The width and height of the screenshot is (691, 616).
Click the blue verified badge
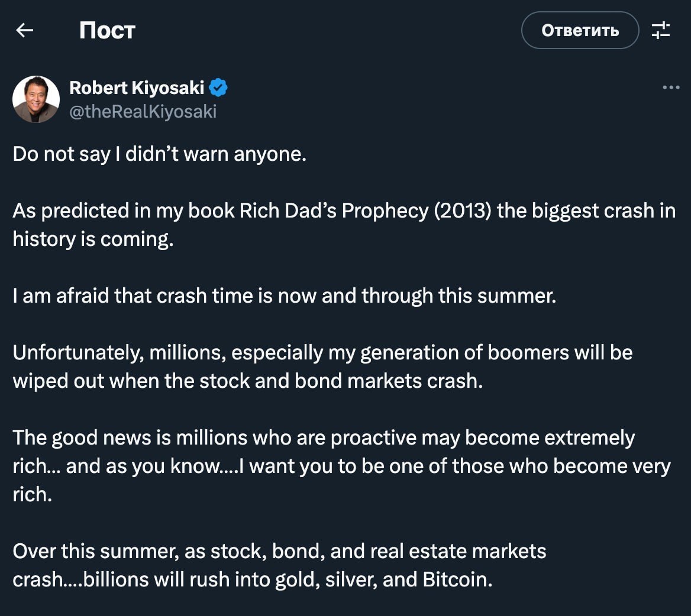click(218, 88)
